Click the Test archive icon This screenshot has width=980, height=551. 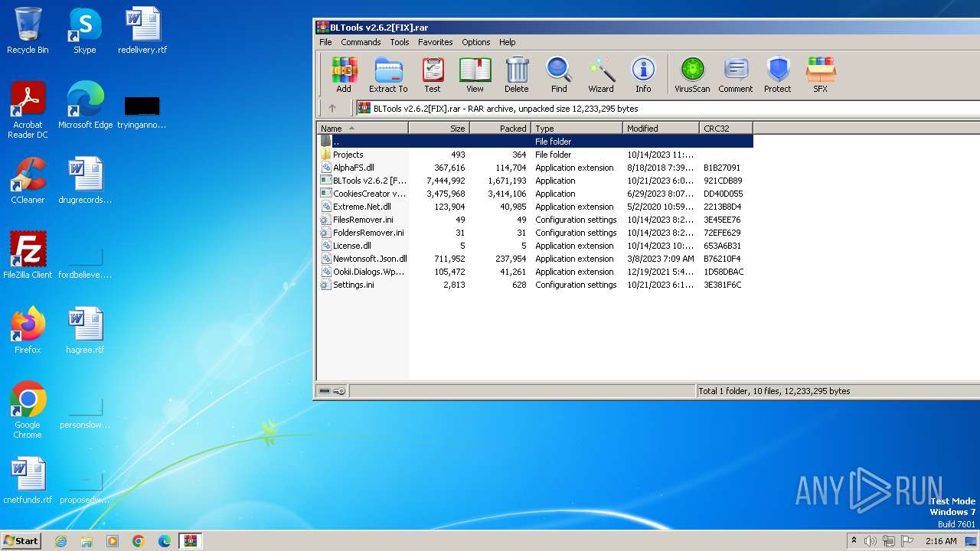(433, 74)
